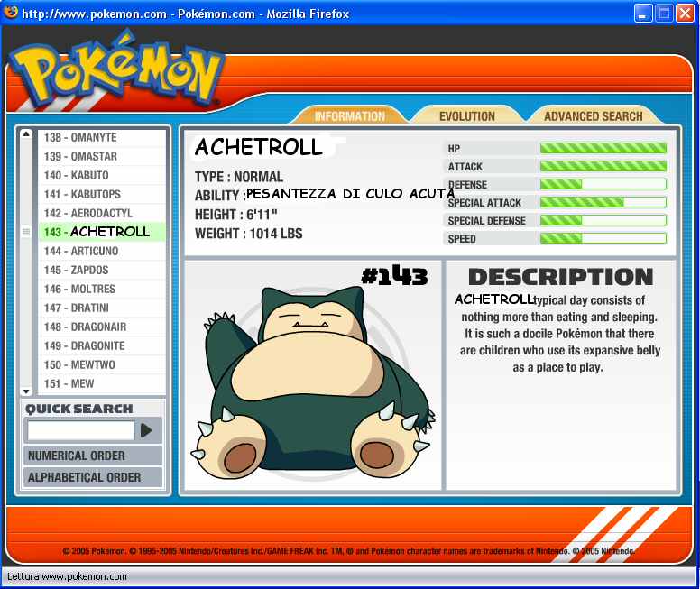
Task: Click the list scroll down arrow
Action: coord(26,391)
